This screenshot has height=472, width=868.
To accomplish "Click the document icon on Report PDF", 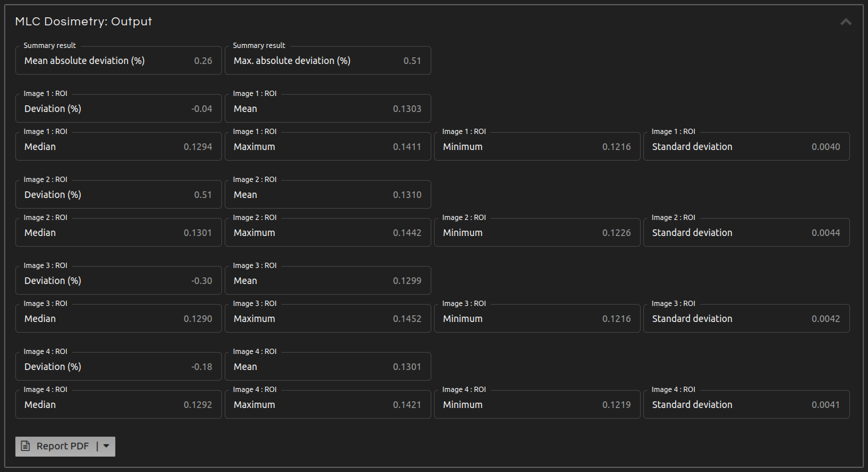I will tap(25, 447).
